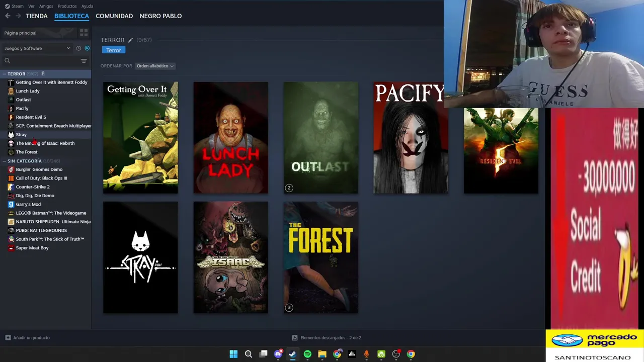This screenshot has height=362, width=644.
Task: Select Dig, Dig, Die Demo entry
Action: tap(46, 196)
